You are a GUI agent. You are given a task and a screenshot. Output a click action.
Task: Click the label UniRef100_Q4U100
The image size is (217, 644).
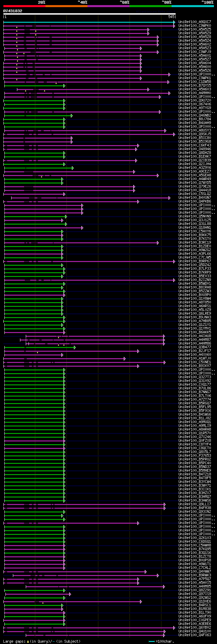point(195,631)
